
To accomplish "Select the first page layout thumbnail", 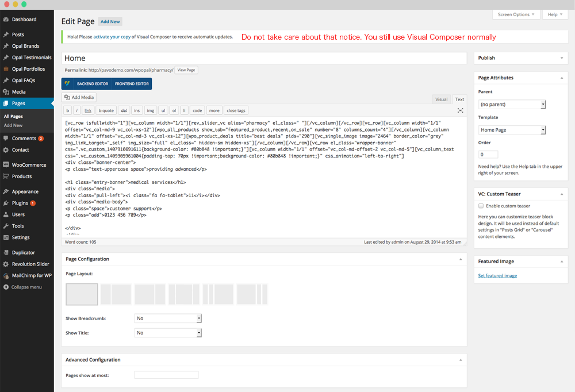I will [x=82, y=294].
